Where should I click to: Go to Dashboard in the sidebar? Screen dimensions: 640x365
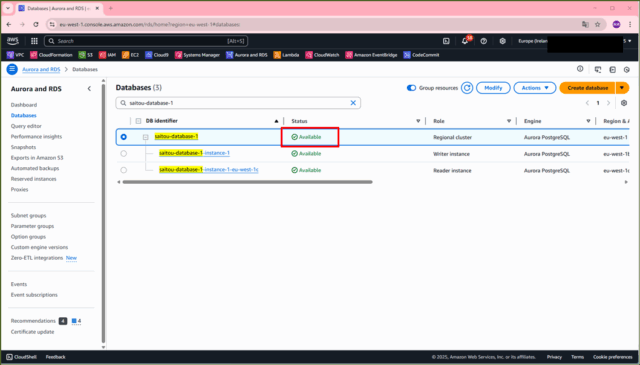24,105
